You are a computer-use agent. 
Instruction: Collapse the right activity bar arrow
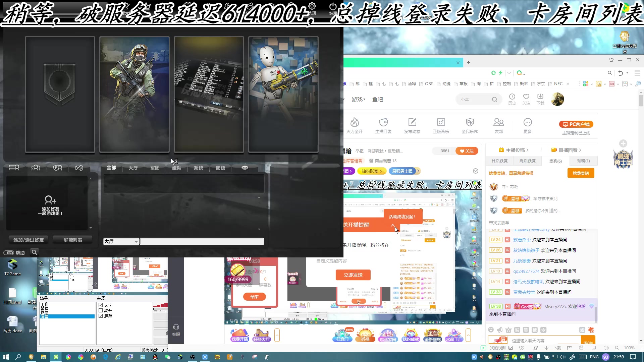pos(468,335)
